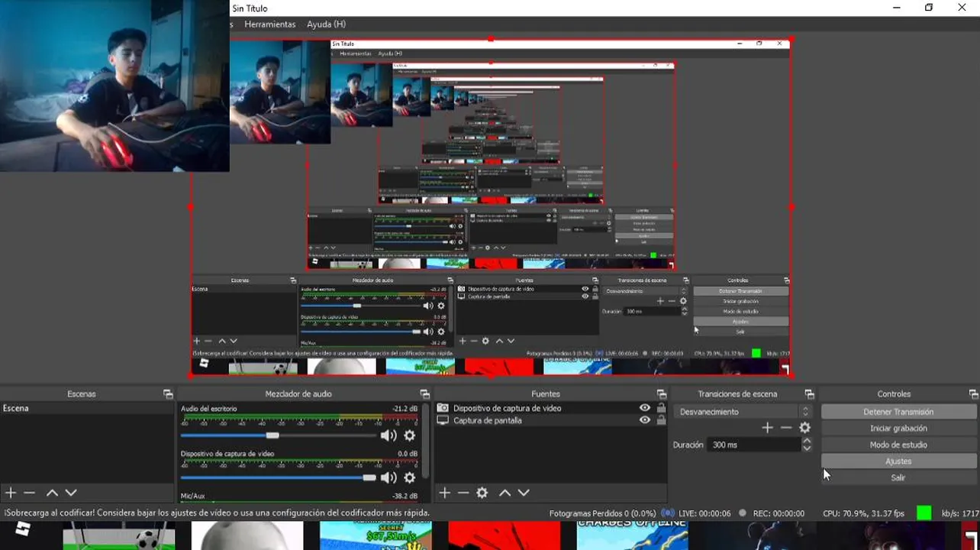Move source down in Fuentes panel

click(523, 493)
